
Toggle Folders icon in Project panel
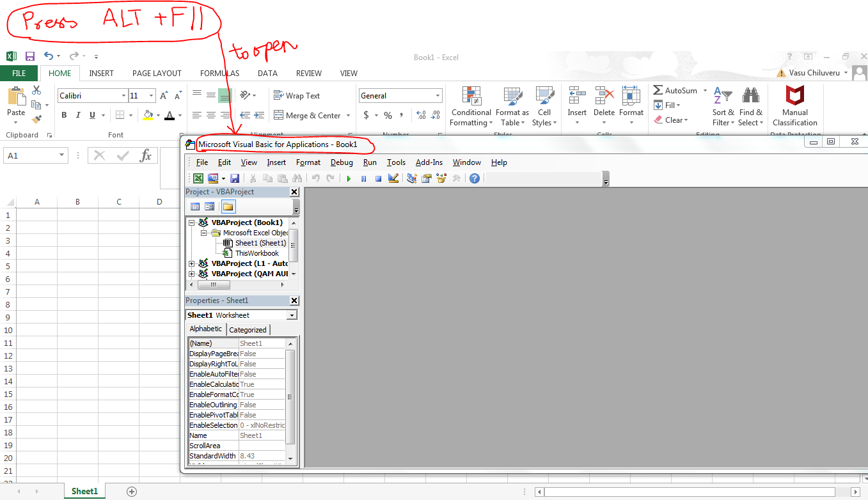point(228,207)
